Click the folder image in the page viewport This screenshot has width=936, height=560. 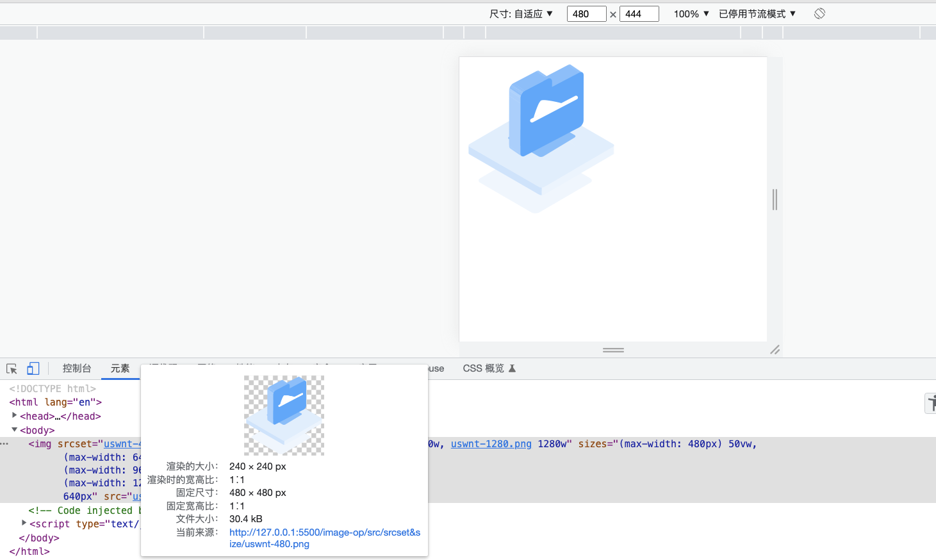541,138
